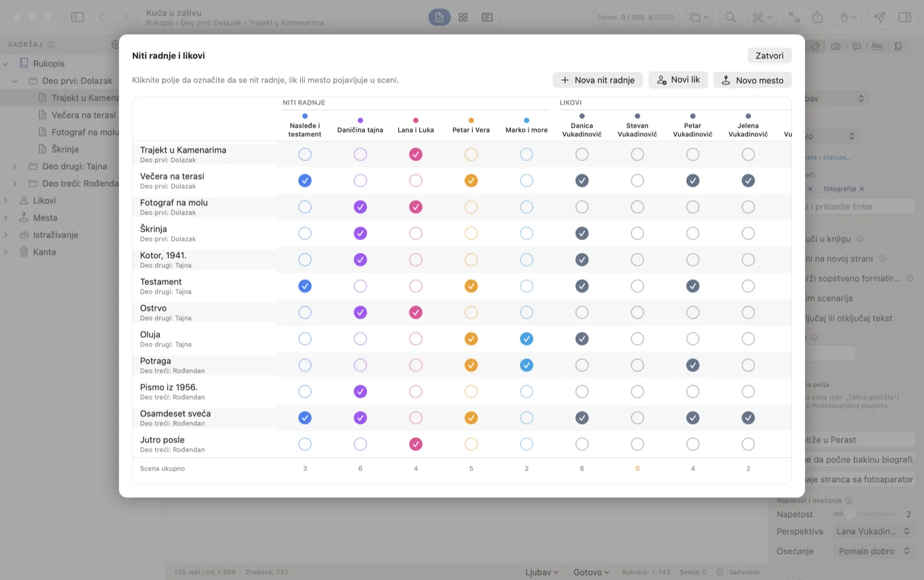Expand the Deo drugi: Tajna folder
Screen dimensions: 924x580
click(x=15, y=166)
